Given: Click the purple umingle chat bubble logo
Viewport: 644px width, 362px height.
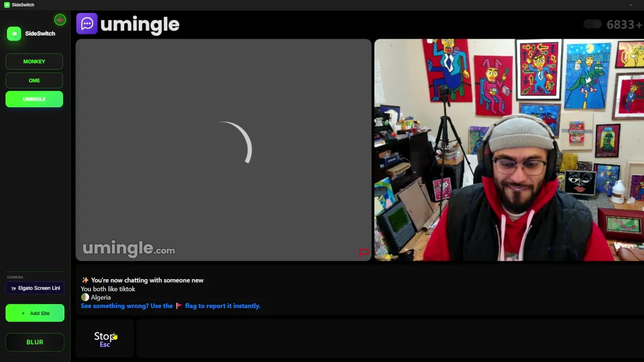Looking at the screenshot, I should (x=87, y=24).
